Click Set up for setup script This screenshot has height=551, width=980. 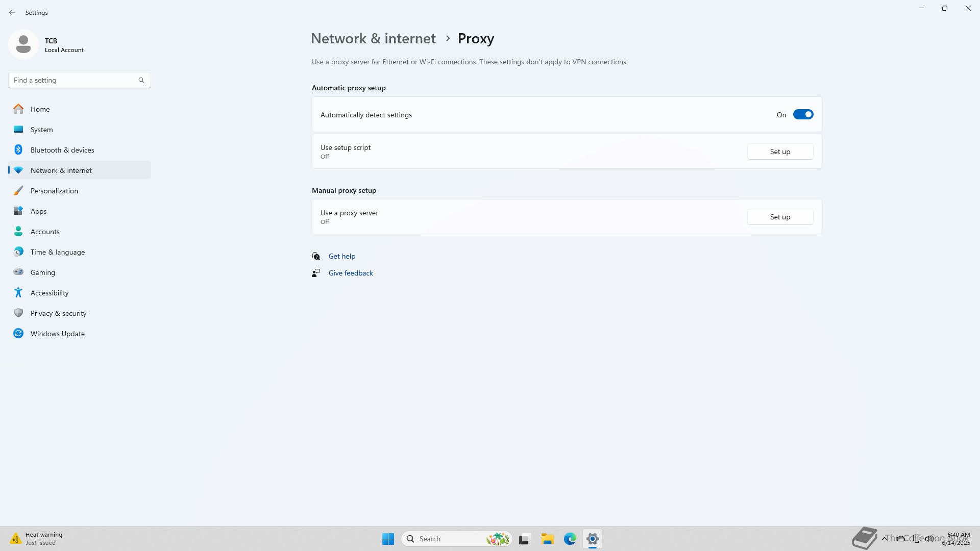coord(780,152)
